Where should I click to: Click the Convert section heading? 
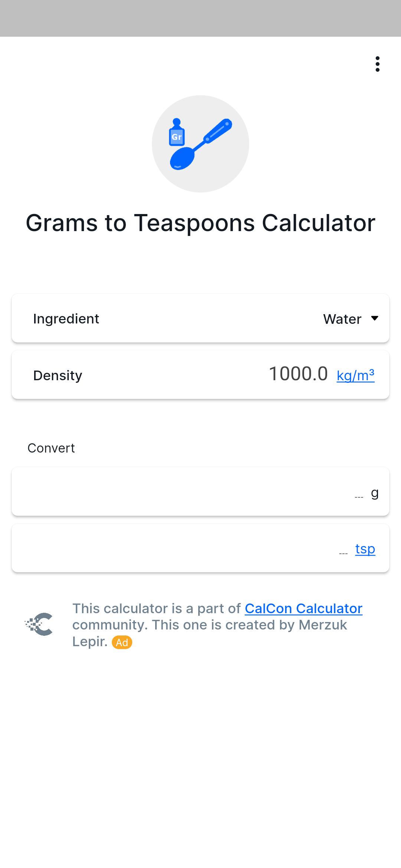[51, 448]
